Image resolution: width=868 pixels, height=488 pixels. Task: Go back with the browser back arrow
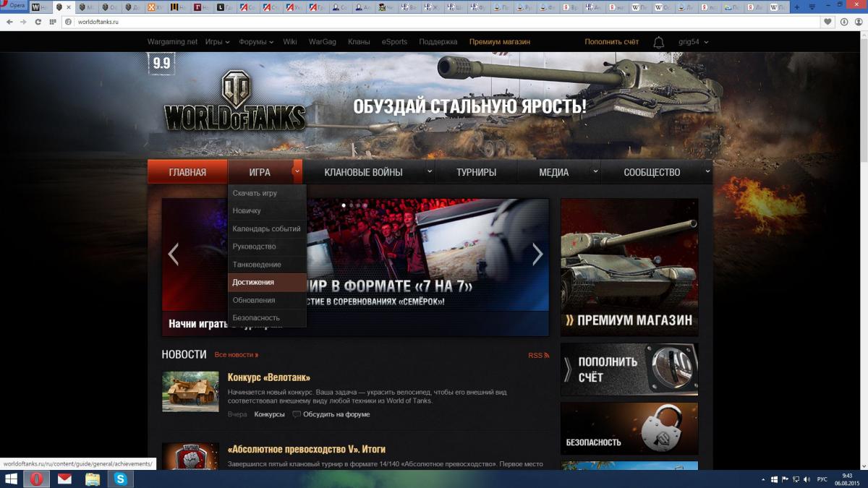click(x=9, y=22)
